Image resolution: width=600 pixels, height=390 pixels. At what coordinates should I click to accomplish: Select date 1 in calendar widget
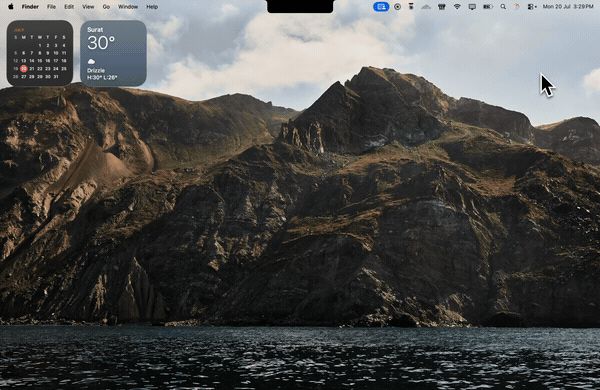pyautogui.click(x=40, y=46)
